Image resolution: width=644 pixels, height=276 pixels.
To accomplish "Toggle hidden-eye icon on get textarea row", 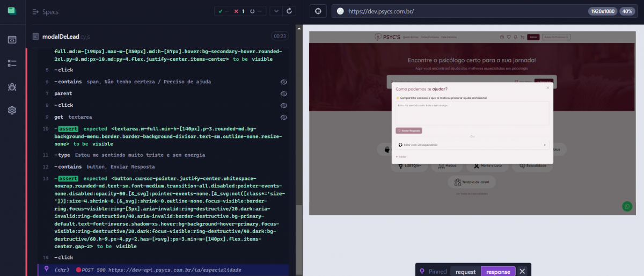I will [283, 117].
